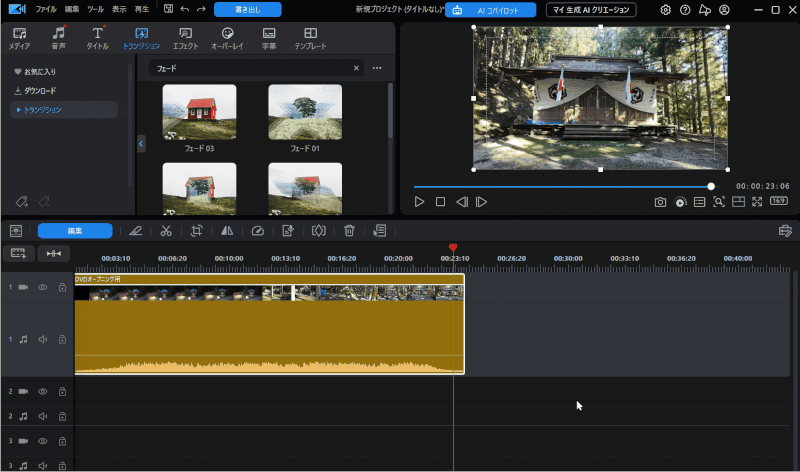Open the pen draw tool

click(135, 231)
